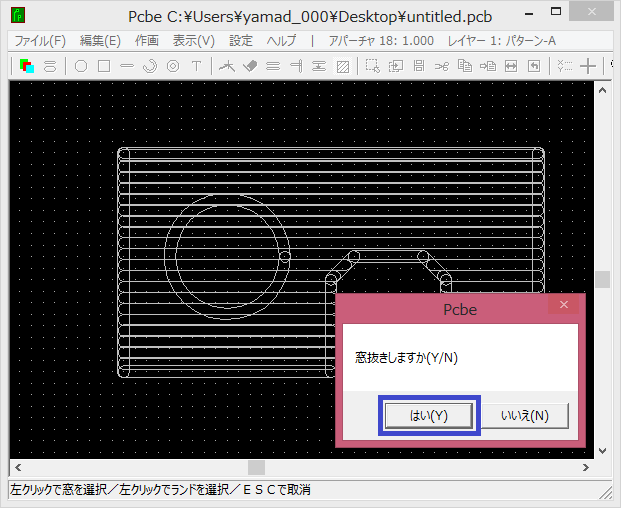Image resolution: width=621 pixels, height=508 pixels.
Task: Click the hatched fill polygon tool
Action: click(x=343, y=66)
